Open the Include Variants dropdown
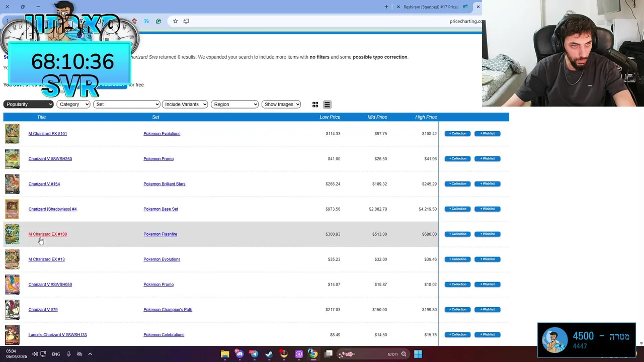The height and width of the screenshot is (362, 644). pyautogui.click(x=185, y=104)
